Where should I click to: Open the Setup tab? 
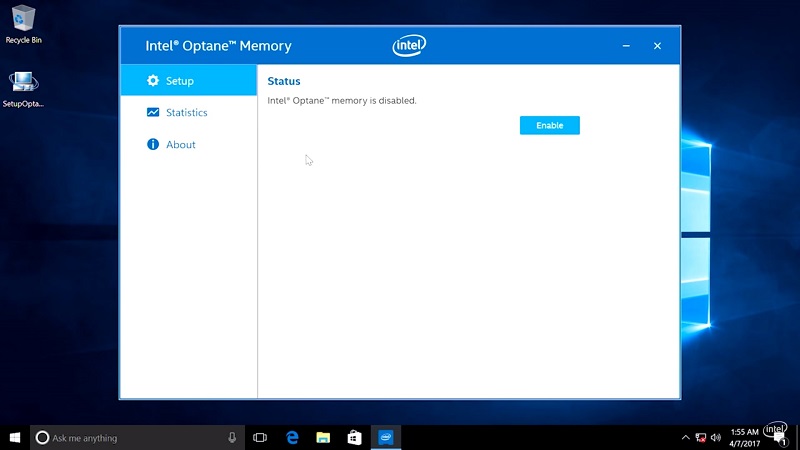pos(188,81)
